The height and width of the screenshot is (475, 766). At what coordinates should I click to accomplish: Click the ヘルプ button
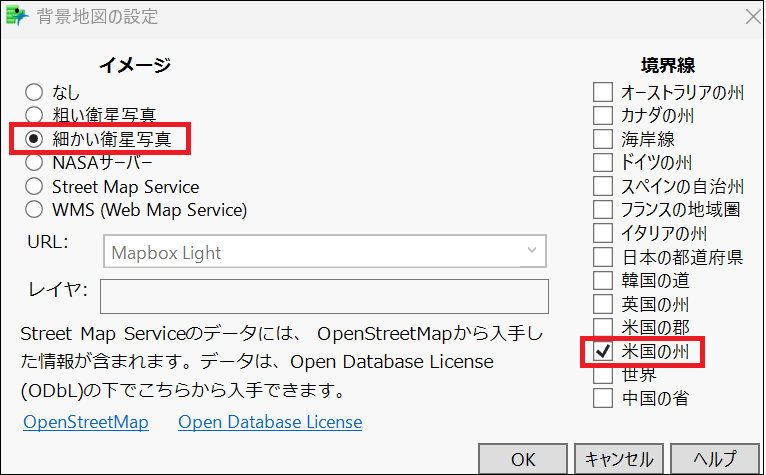(715, 459)
